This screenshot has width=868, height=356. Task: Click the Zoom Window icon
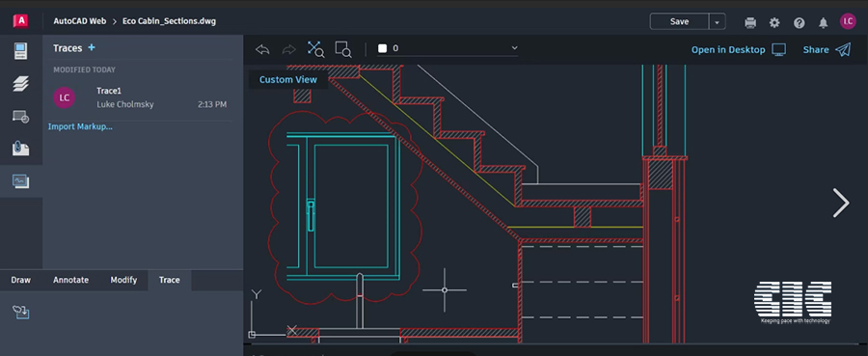click(x=343, y=49)
